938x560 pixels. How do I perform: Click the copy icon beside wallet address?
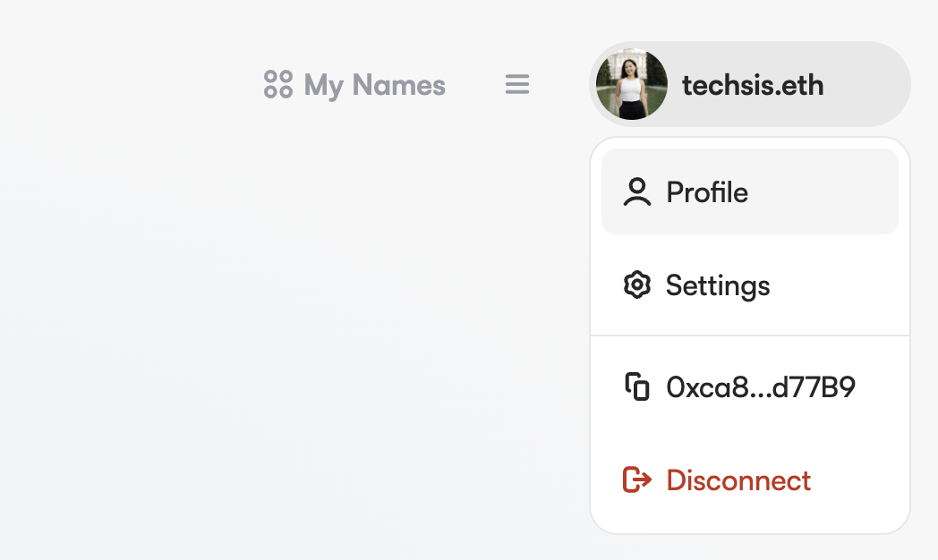pyautogui.click(x=637, y=386)
